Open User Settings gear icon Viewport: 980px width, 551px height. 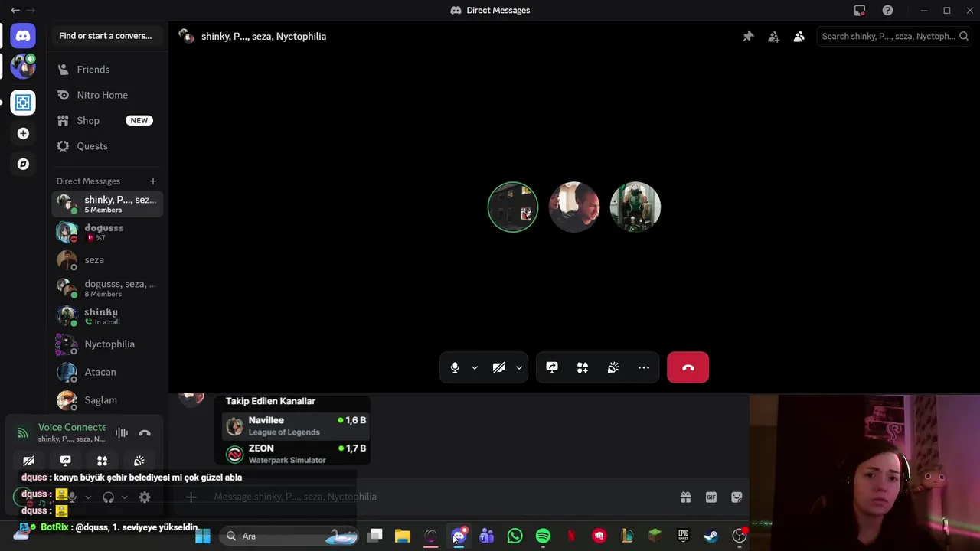pyautogui.click(x=145, y=497)
